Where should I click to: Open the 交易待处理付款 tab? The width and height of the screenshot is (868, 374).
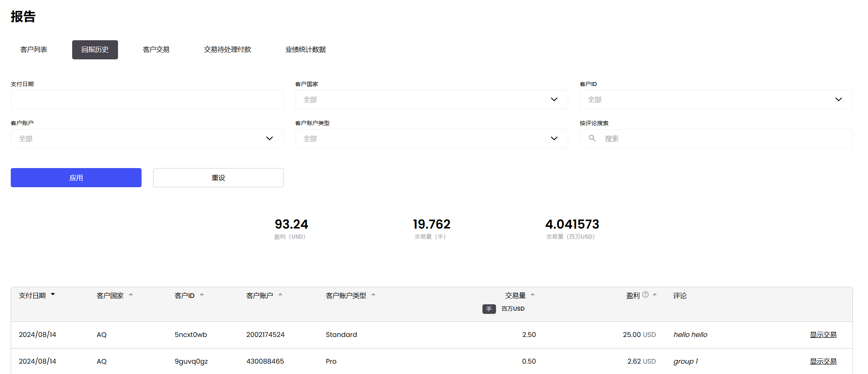click(x=228, y=50)
